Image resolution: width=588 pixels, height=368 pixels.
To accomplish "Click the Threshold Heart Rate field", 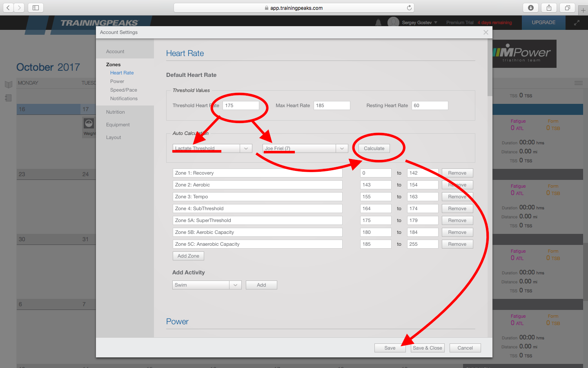I will point(241,105).
